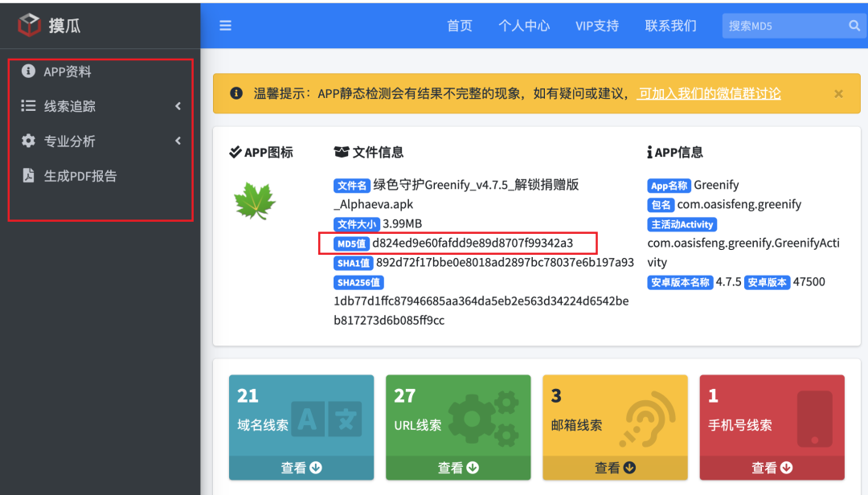Click the 安卓版本 label badge

point(767,282)
